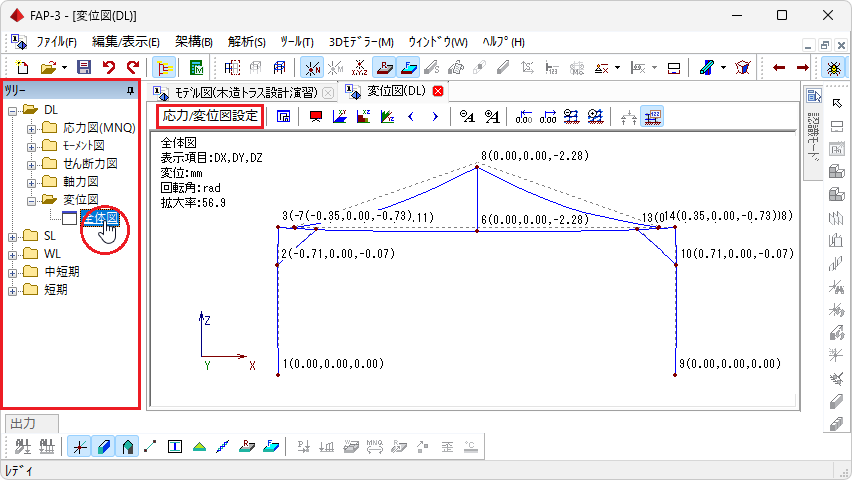Viewport: 852px width, 480px height.
Task: Click the new file icon
Action: pos(21,67)
